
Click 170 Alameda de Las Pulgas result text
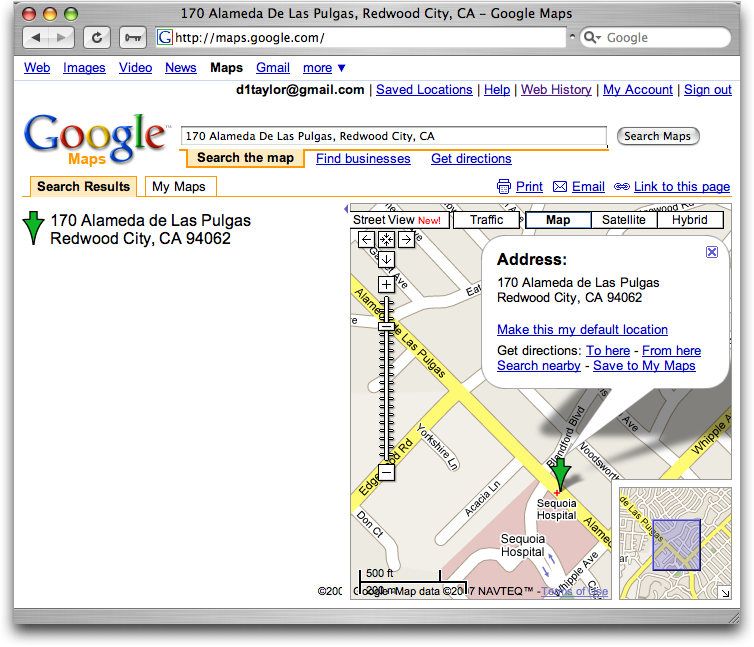(x=151, y=229)
